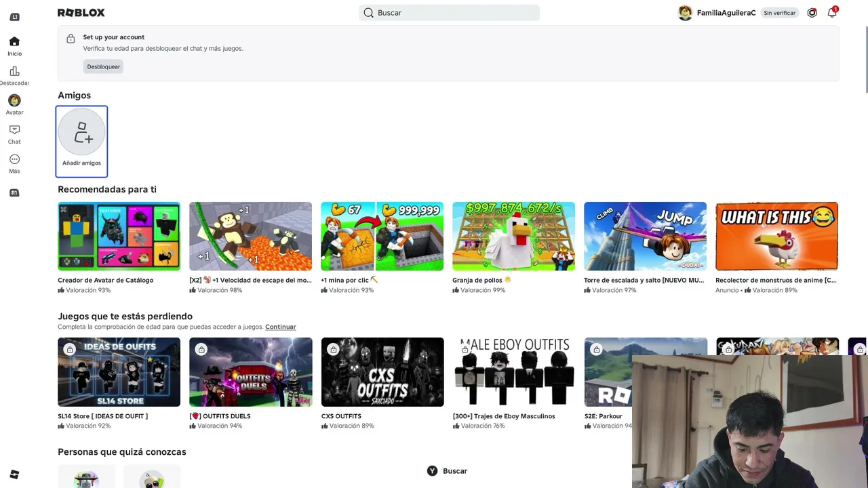Click the Recomendadas para ti heading
Screen dimensions: 868x488
[x=107, y=190]
